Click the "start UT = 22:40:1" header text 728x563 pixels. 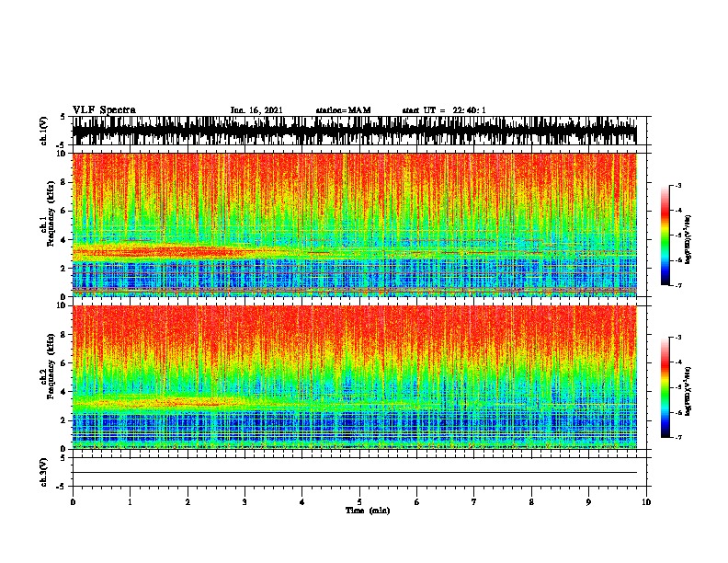(444, 110)
